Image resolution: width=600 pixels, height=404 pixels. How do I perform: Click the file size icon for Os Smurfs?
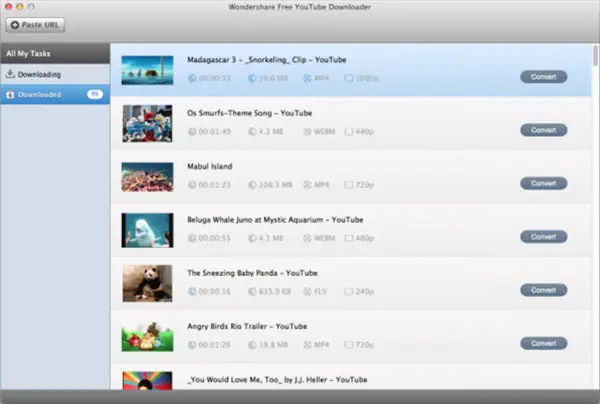[252, 132]
